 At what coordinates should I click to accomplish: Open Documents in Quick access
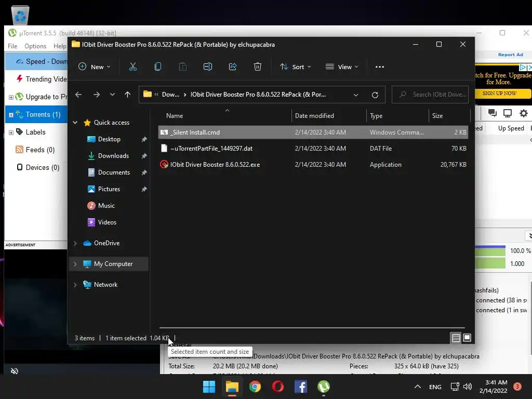(x=114, y=172)
